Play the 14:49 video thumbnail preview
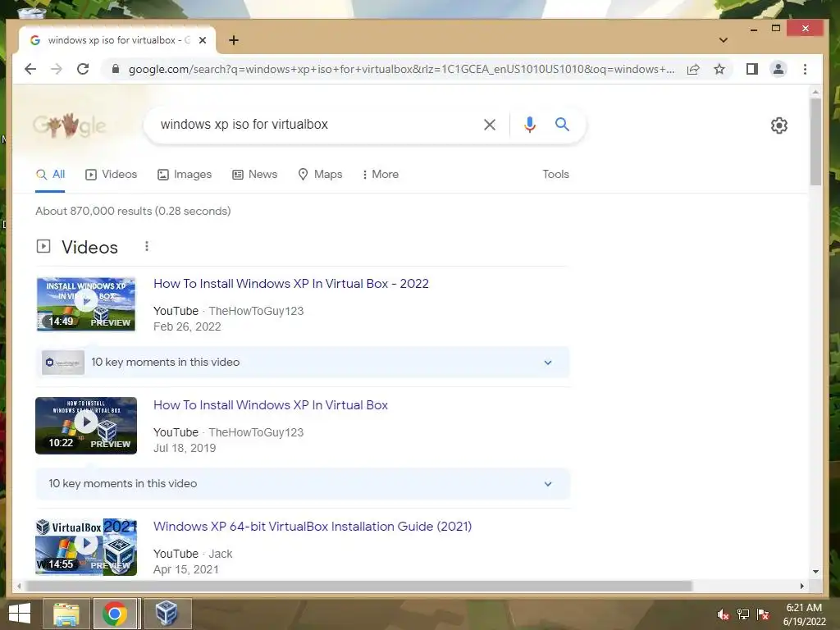Viewport: 840px width, 630px height. (x=85, y=304)
